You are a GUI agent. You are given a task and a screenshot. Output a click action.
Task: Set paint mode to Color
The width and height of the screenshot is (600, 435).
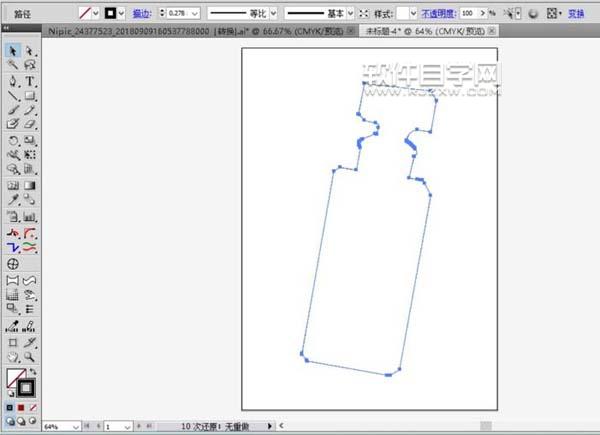(10, 408)
